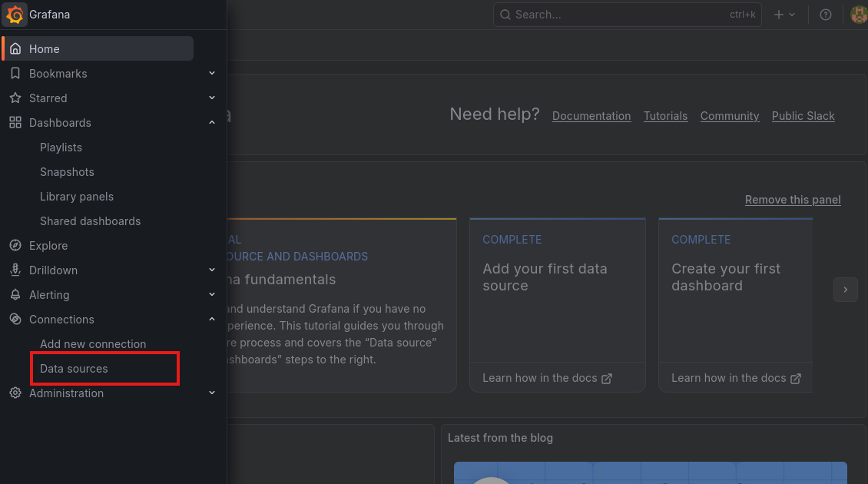Click the Explore compass icon
The height and width of the screenshot is (484, 868).
tap(15, 245)
